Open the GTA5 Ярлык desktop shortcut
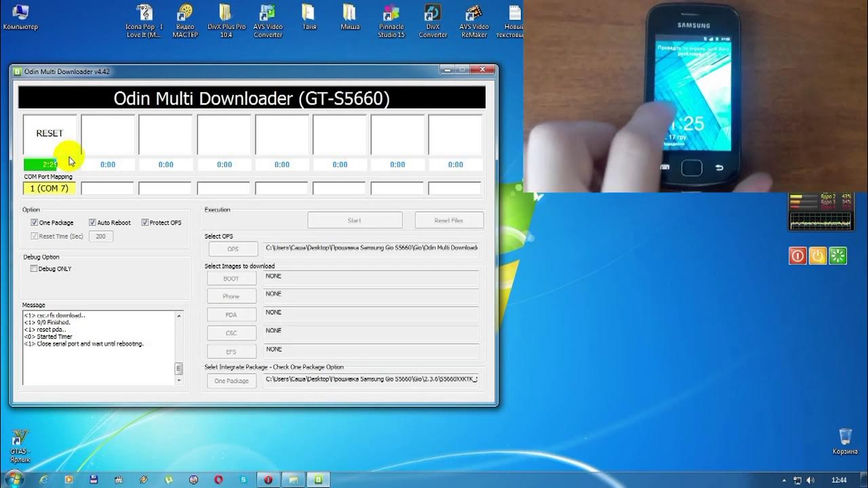This screenshot has width=868, height=488. click(x=20, y=446)
